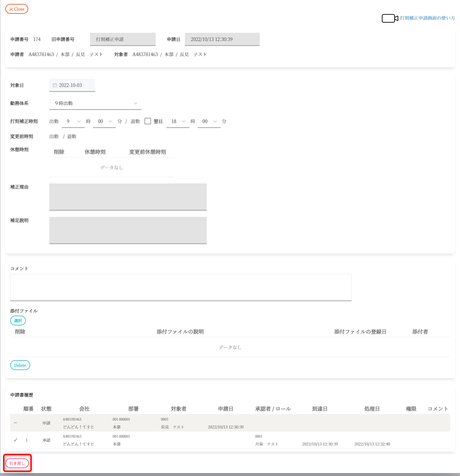
Task: Click the 申請日 date field
Action: pos(222,39)
